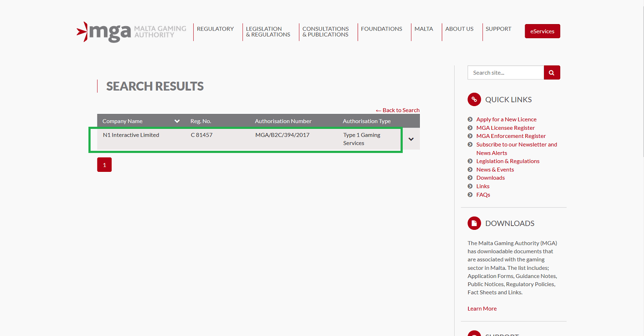Open MGA Licensee Register link
Image resolution: width=644 pixels, height=336 pixels.
click(x=505, y=128)
